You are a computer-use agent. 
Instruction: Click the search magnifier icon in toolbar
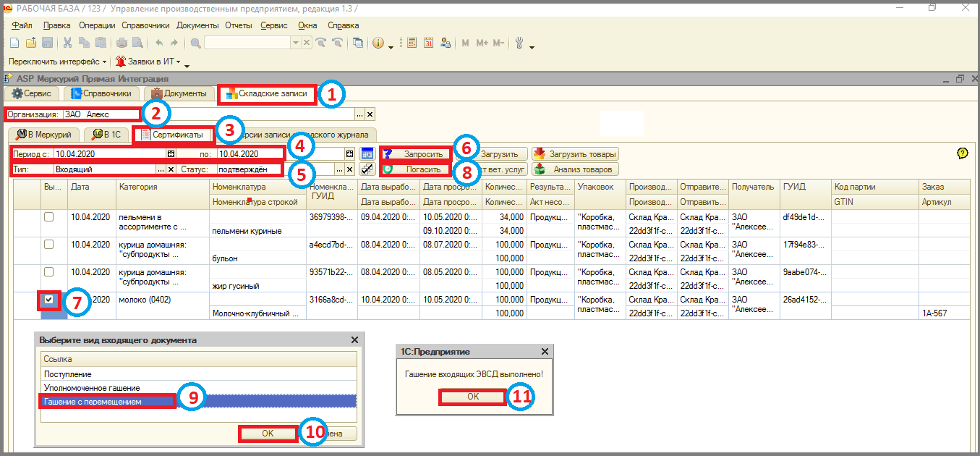coord(195,43)
